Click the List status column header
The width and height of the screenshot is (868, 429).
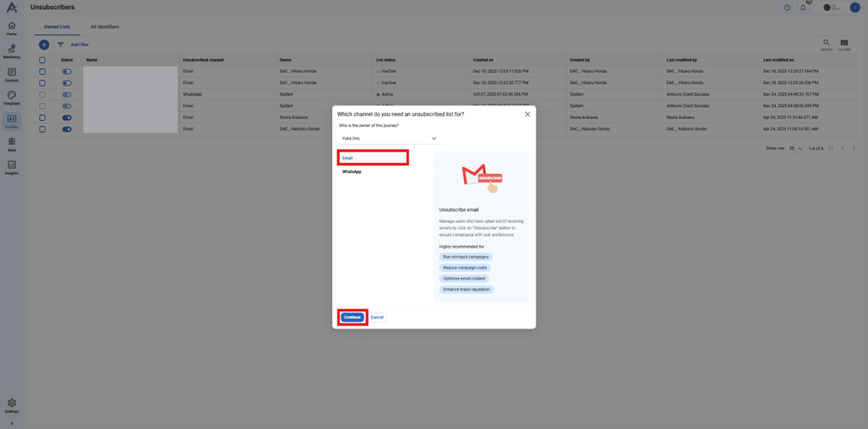coord(386,60)
